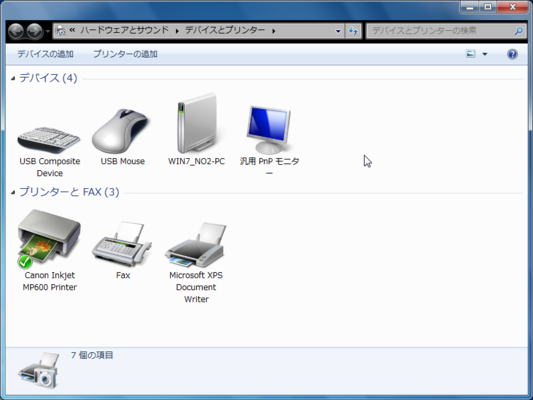
Task: Select the USB Composite Device keyboard icon
Action: [x=49, y=140]
